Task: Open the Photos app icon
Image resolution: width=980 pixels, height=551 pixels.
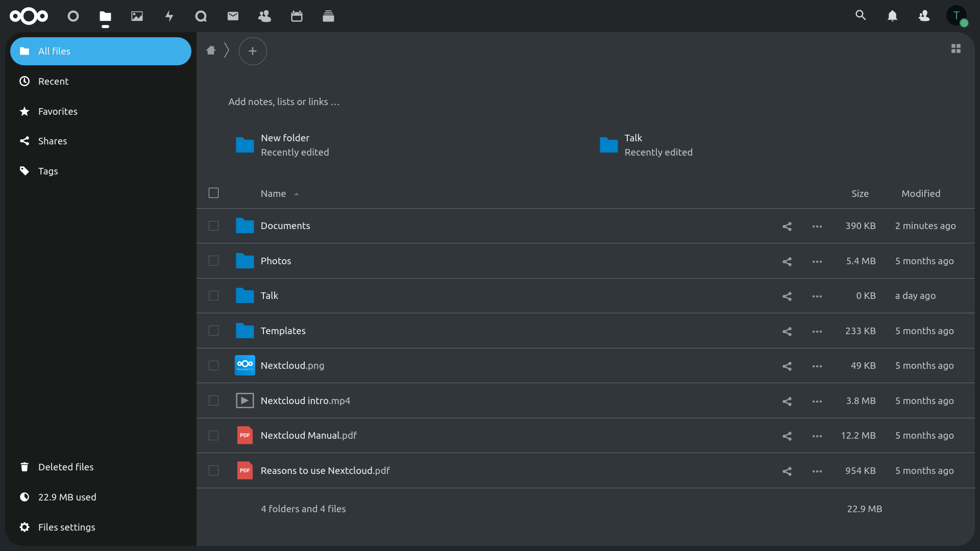Action: pos(137,16)
